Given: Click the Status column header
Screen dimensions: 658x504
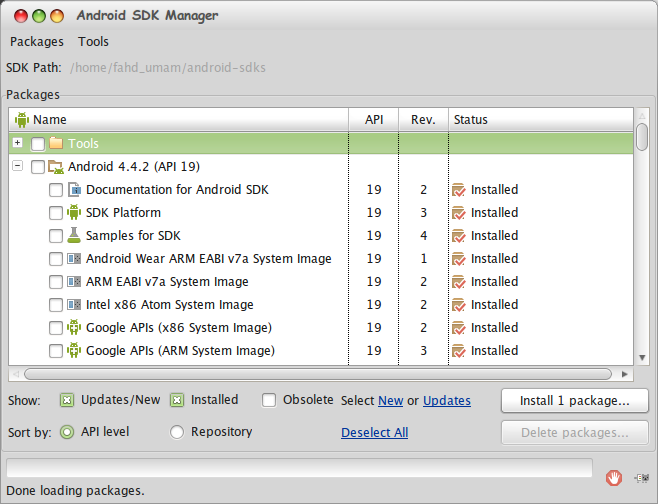Looking at the screenshot, I should point(471,120).
